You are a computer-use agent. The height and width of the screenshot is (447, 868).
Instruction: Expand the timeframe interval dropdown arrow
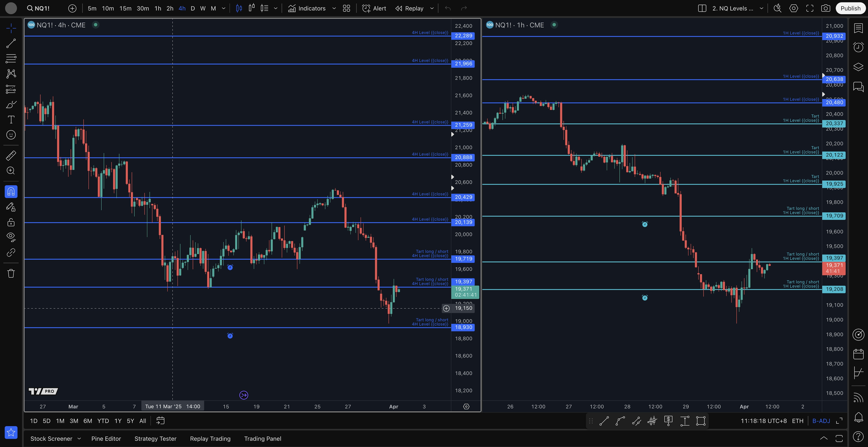(223, 8)
